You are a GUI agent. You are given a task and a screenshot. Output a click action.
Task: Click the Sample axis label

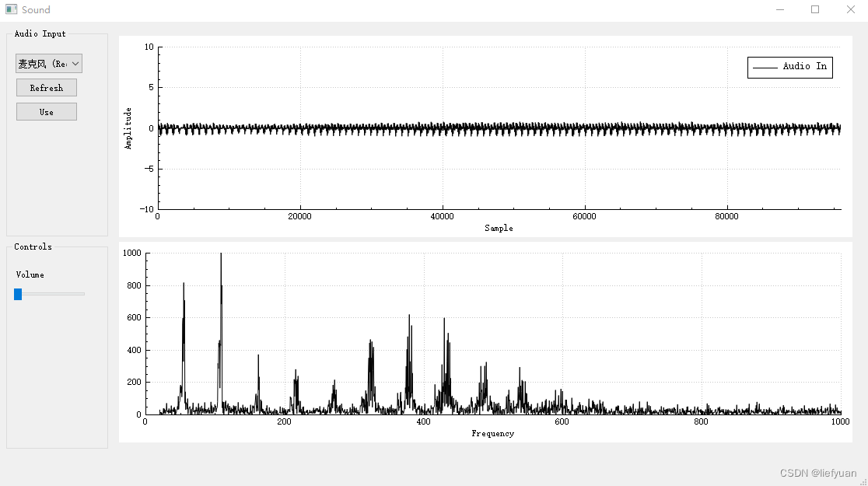tap(498, 228)
